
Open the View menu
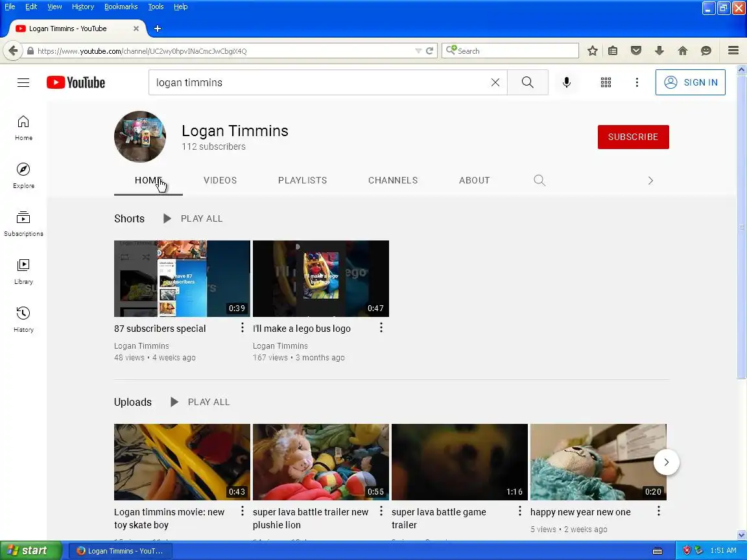54,6
